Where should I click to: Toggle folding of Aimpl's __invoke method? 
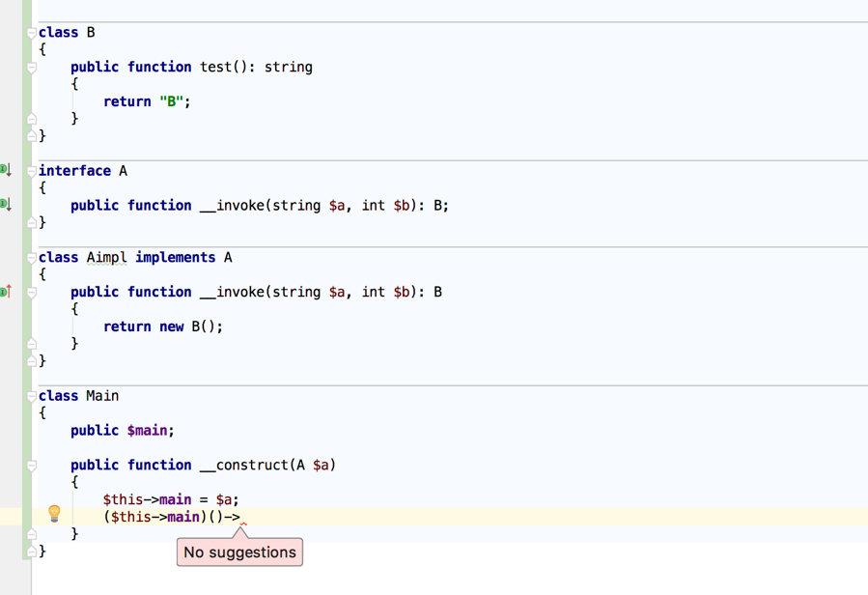[32, 292]
